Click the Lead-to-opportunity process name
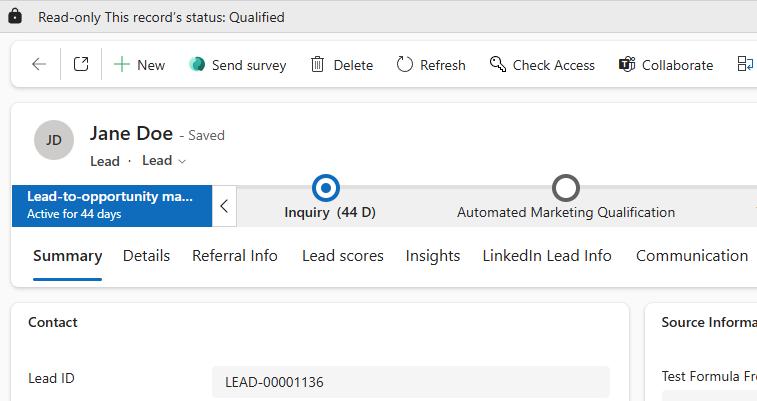The height and width of the screenshot is (401, 757). tap(110, 197)
